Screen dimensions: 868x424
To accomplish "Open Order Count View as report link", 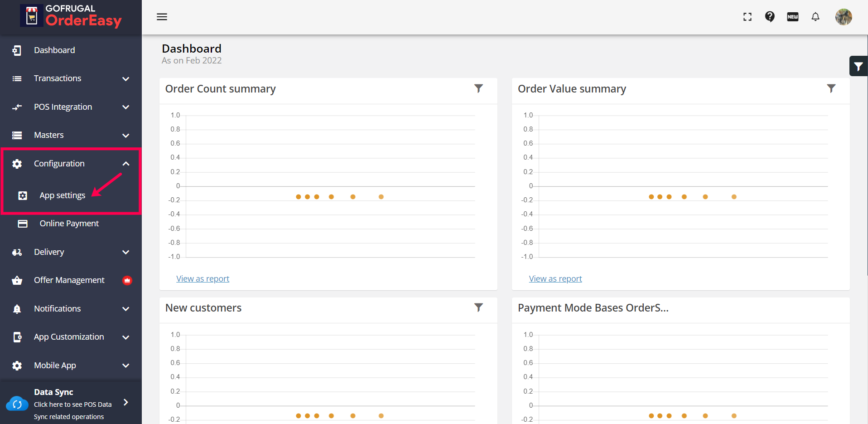I will pos(203,279).
